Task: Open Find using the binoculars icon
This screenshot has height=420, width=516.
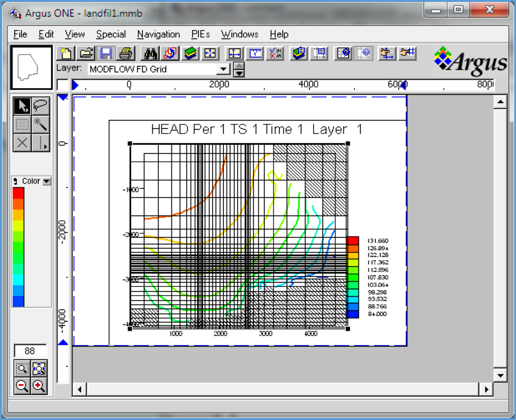Action: pos(151,53)
